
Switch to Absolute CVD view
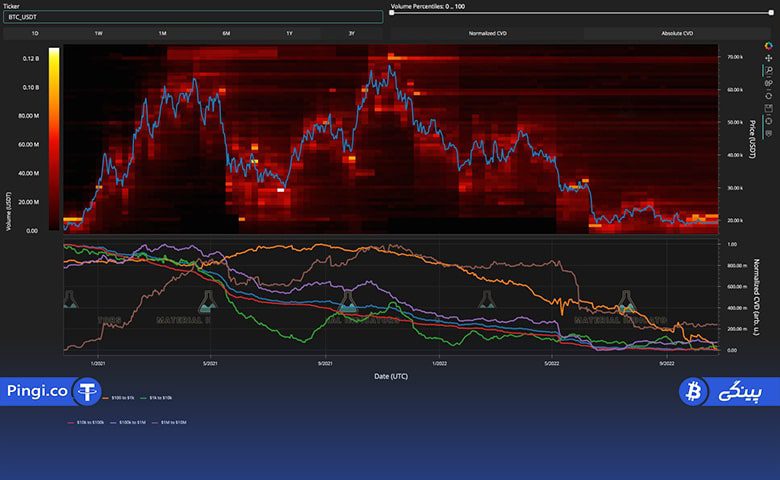pyautogui.click(x=677, y=33)
